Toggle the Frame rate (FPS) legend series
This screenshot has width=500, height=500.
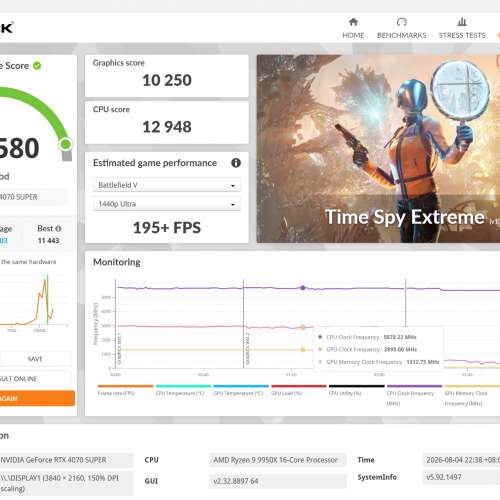click(x=125, y=391)
